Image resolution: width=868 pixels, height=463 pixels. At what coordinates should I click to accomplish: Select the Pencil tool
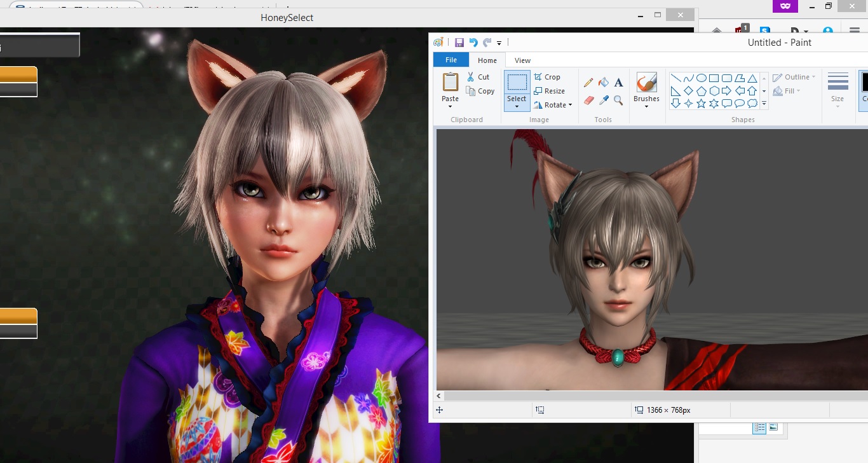588,83
